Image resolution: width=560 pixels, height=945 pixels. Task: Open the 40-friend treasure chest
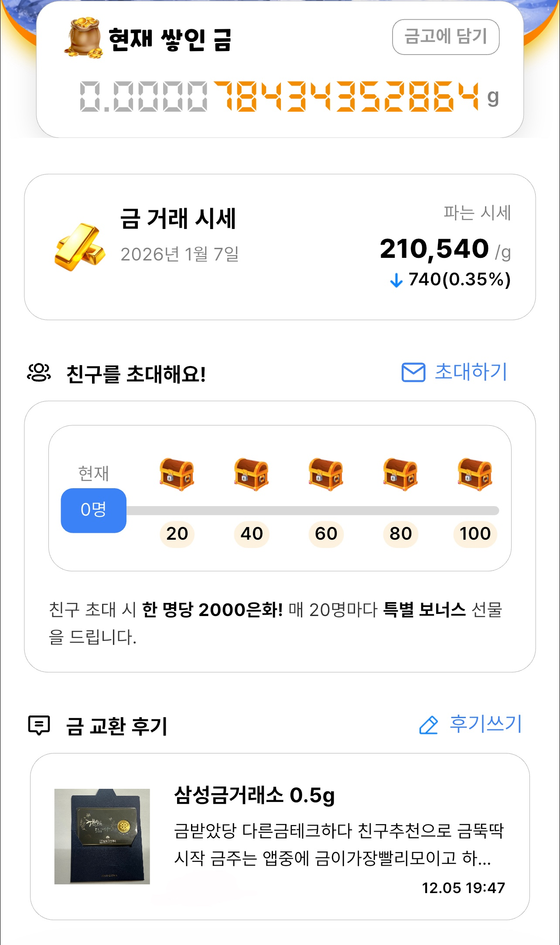[251, 474]
